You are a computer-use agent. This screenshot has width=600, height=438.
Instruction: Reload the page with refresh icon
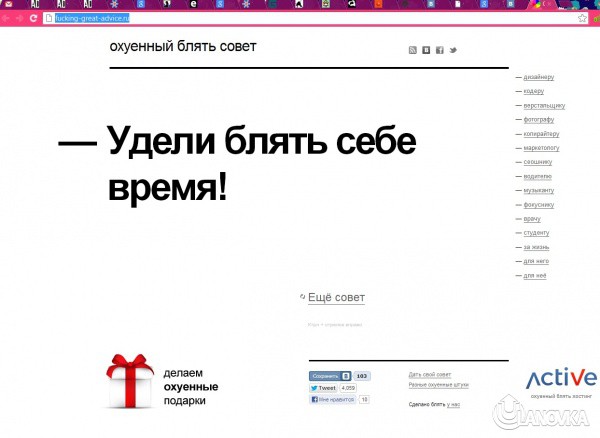34,18
